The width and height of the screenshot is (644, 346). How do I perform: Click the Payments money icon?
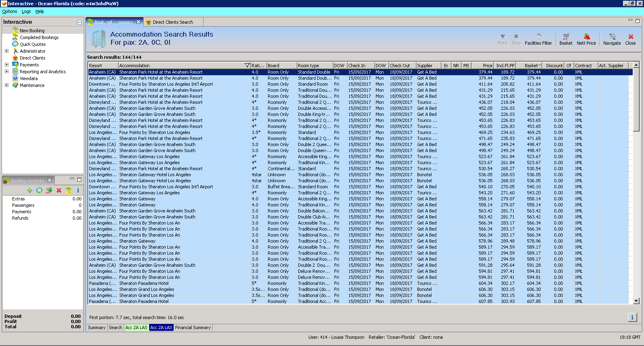pyautogui.click(x=15, y=64)
